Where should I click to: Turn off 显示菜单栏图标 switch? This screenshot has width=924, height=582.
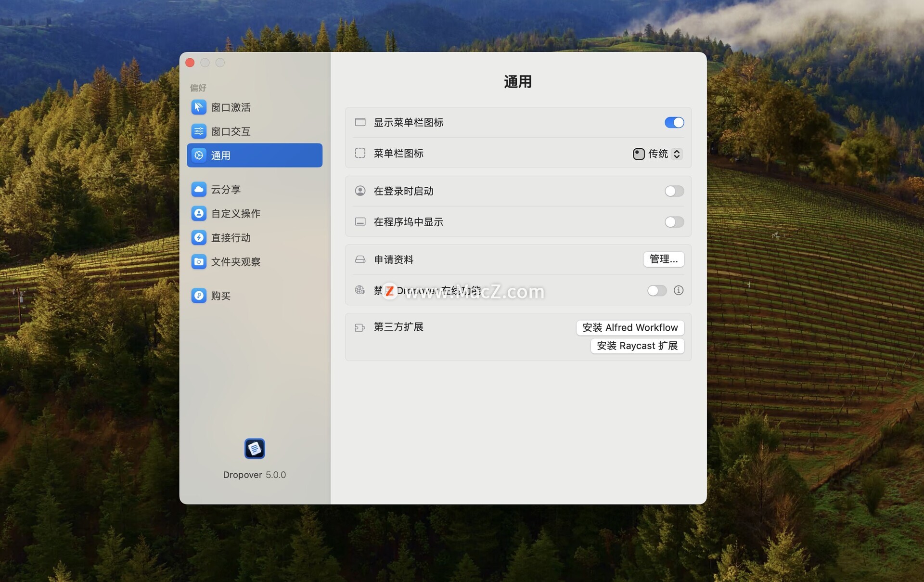point(674,122)
